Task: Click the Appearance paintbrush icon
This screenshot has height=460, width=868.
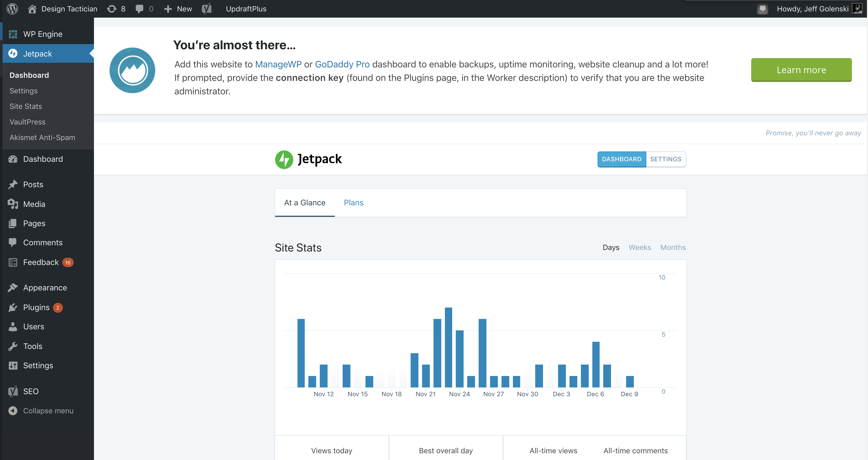Action: [x=13, y=288]
